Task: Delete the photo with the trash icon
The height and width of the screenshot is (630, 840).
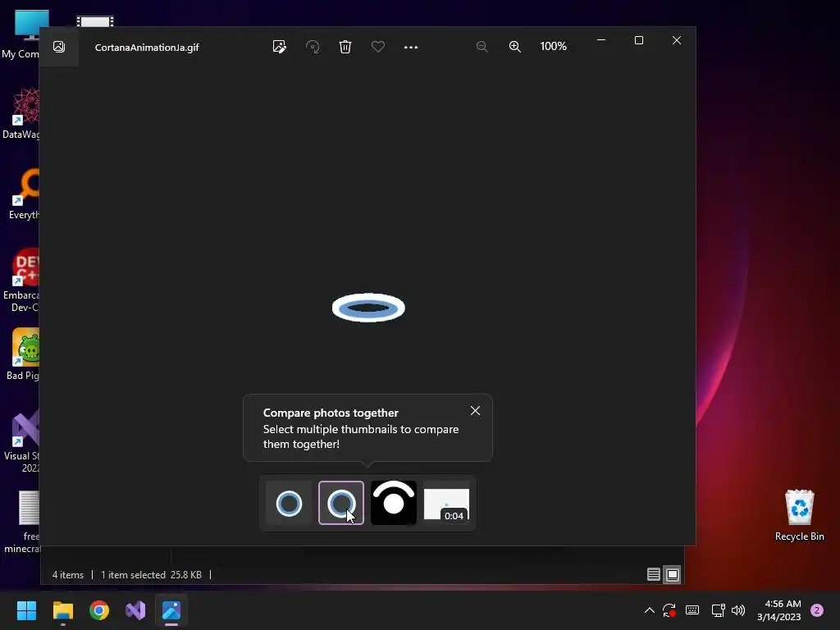Action: coord(345,47)
